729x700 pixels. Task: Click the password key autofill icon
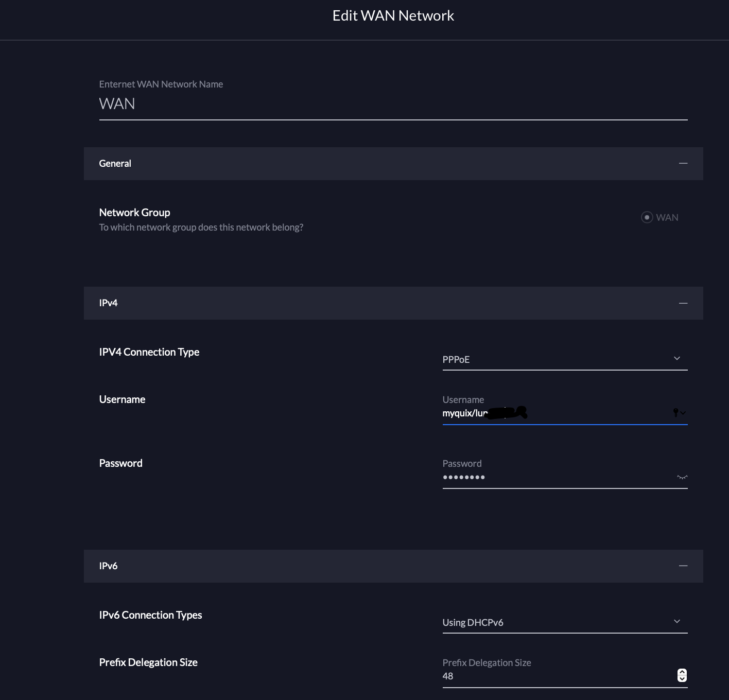click(676, 412)
